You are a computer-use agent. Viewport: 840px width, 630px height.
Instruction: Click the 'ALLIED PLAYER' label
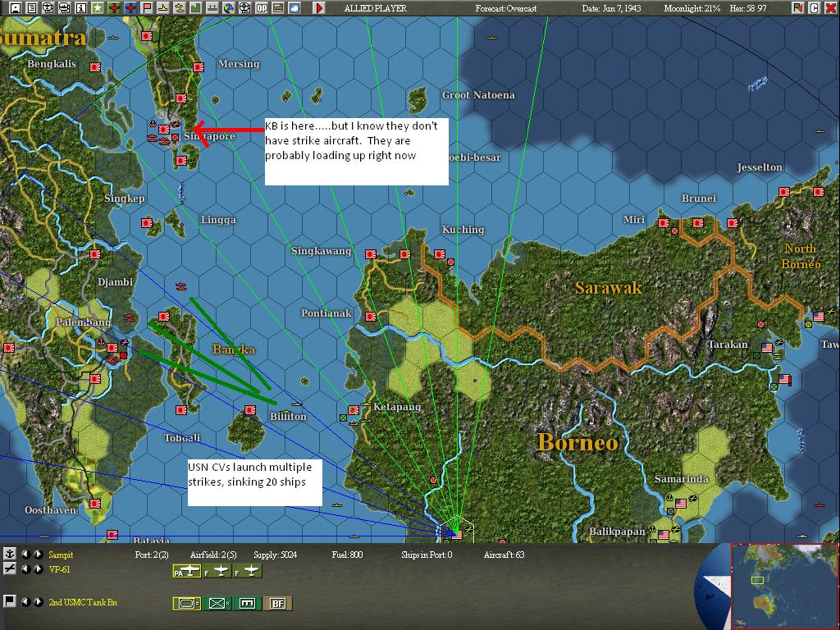coord(376,8)
